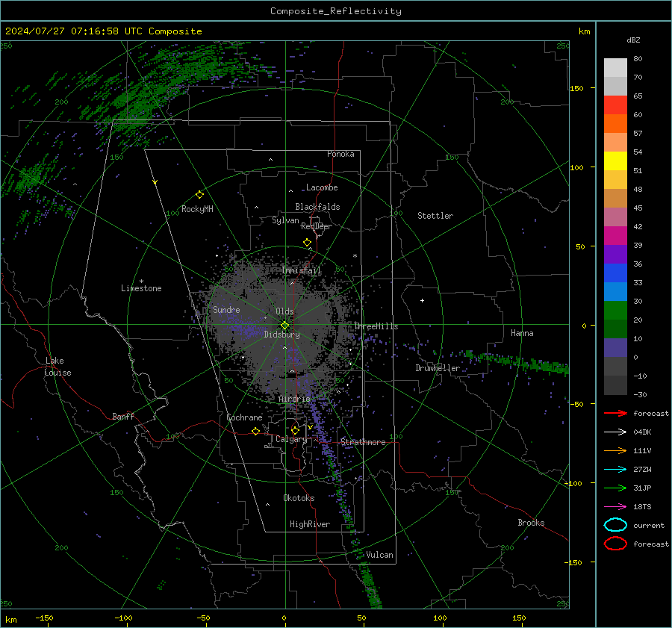
Task: Pick the light gray 70-80 dBZ color swatch
Action: 615,68
